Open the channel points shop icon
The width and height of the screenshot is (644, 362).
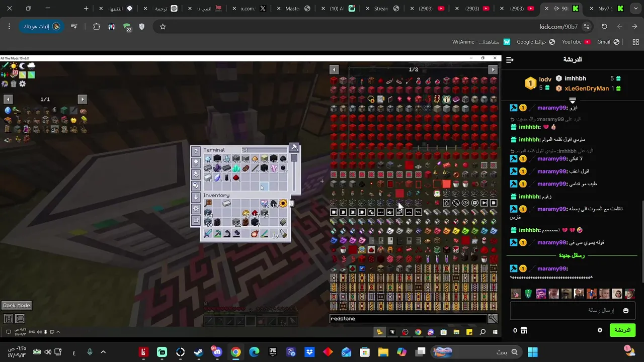(524, 330)
